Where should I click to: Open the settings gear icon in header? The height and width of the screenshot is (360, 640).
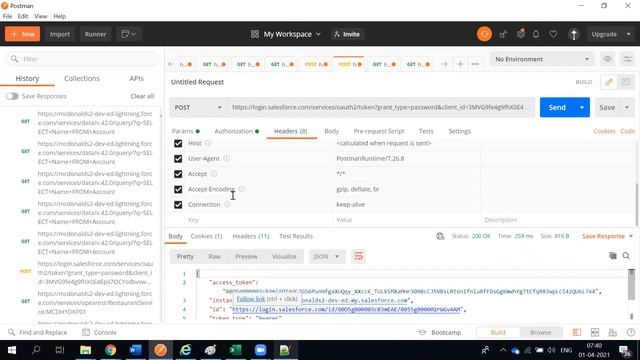pyautogui.click(x=520, y=34)
